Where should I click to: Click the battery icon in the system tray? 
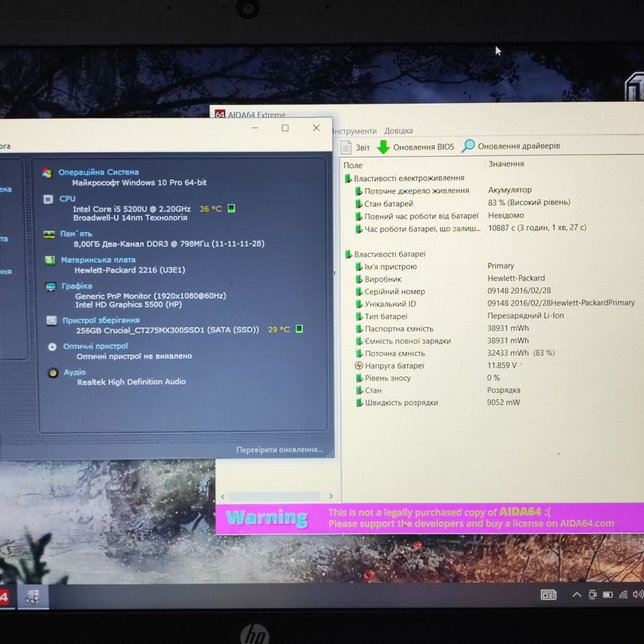coord(608,595)
